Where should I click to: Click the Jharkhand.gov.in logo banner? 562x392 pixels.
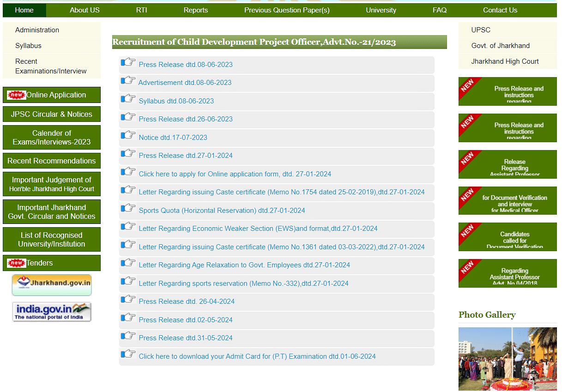[x=52, y=285]
